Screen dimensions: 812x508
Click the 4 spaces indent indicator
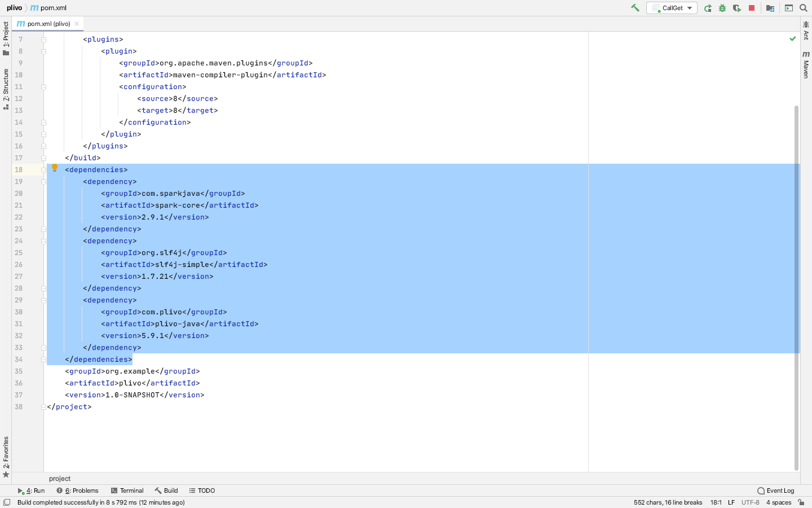pyautogui.click(x=779, y=502)
